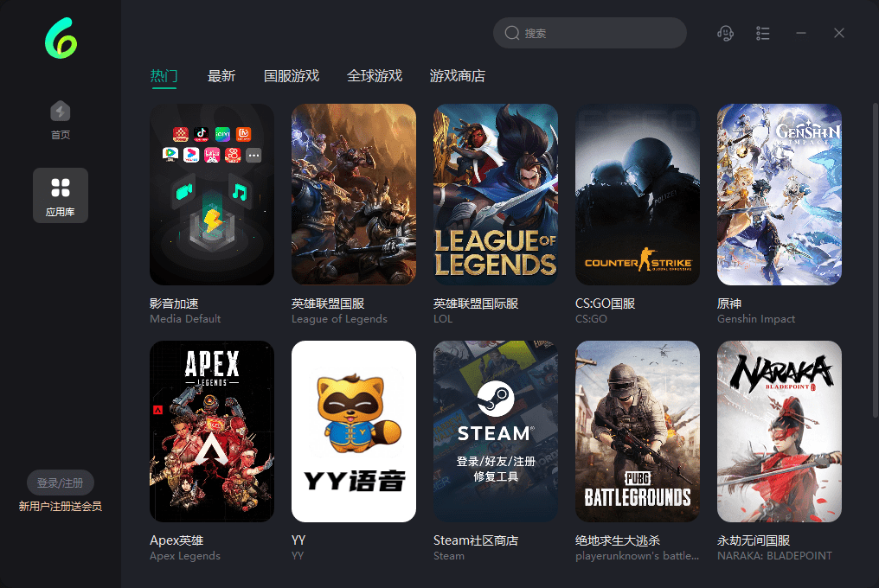Close the application window
879x588 pixels.
click(x=838, y=33)
